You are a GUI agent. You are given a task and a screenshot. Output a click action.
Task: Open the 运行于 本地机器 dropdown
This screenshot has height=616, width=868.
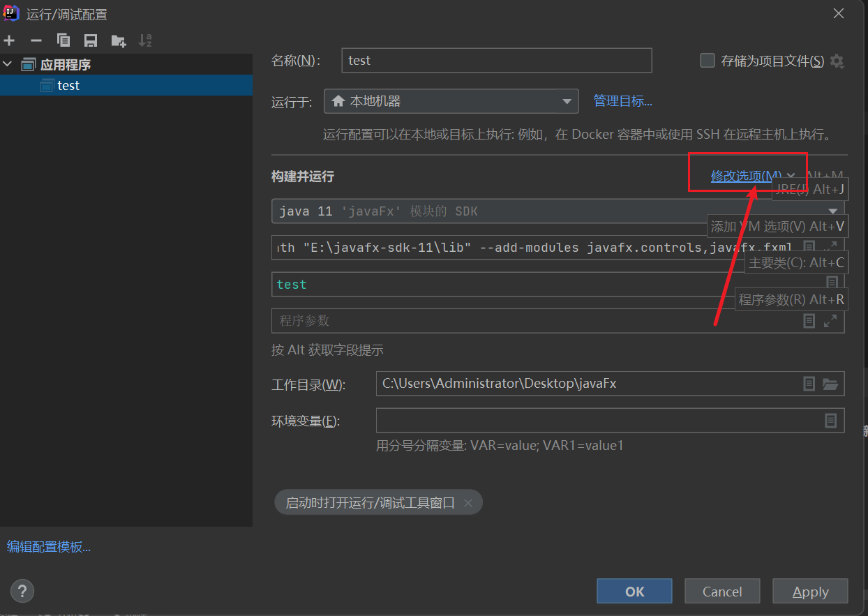(451, 101)
